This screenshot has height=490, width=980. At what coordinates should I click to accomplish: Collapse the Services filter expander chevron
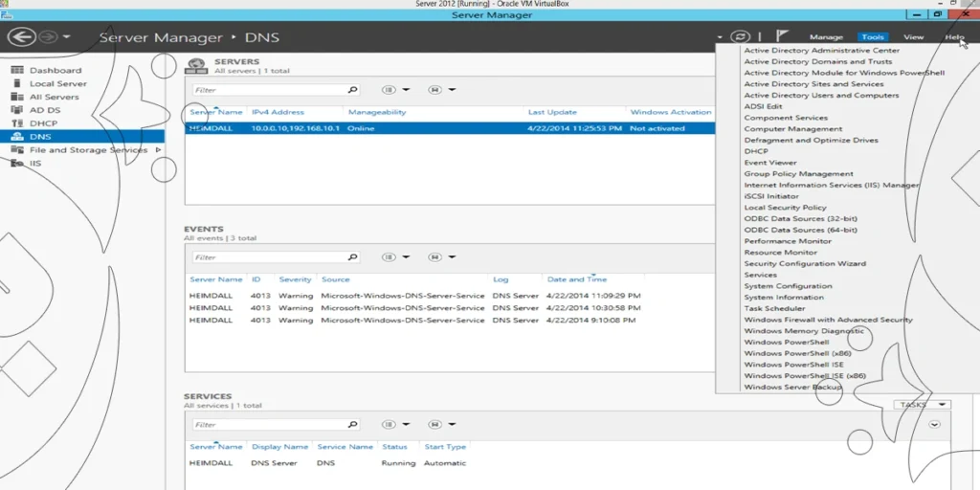(x=935, y=424)
